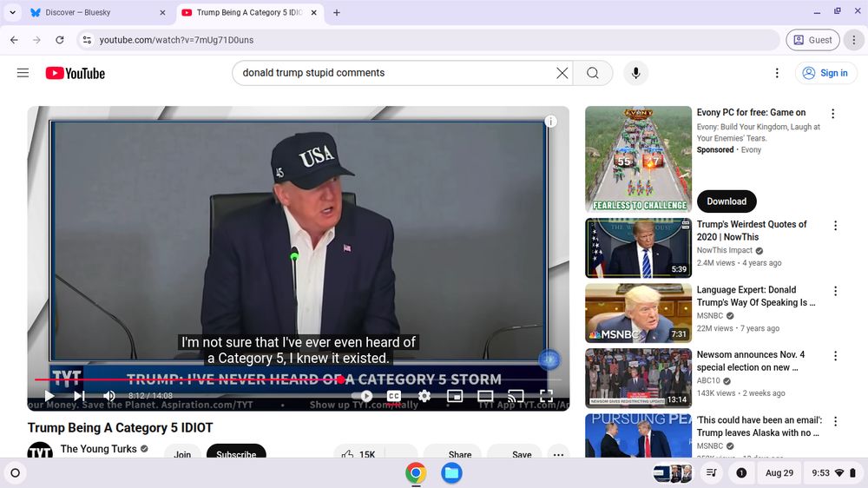Open Newsom announces election thumbnail

(x=638, y=379)
